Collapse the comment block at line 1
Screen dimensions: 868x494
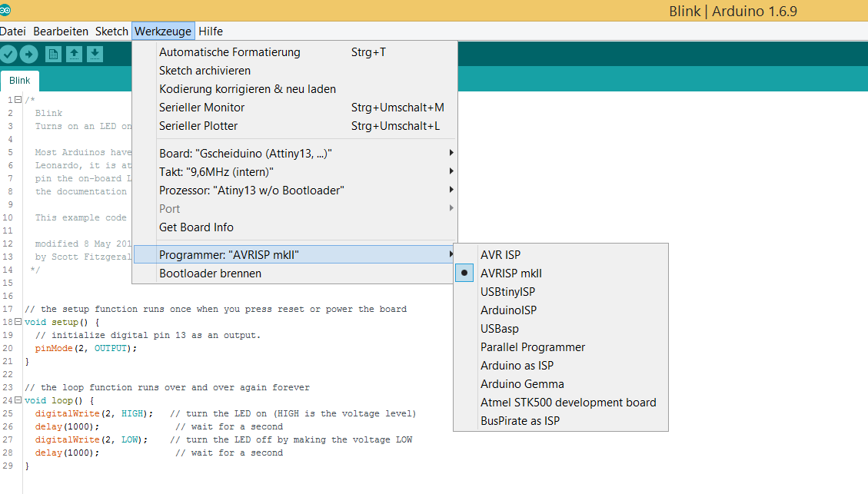pyautogui.click(x=18, y=100)
